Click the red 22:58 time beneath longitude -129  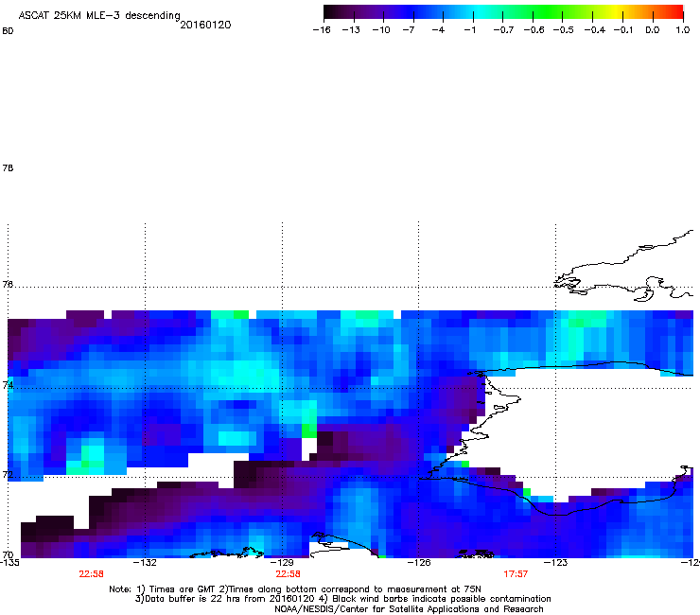(x=288, y=574)
